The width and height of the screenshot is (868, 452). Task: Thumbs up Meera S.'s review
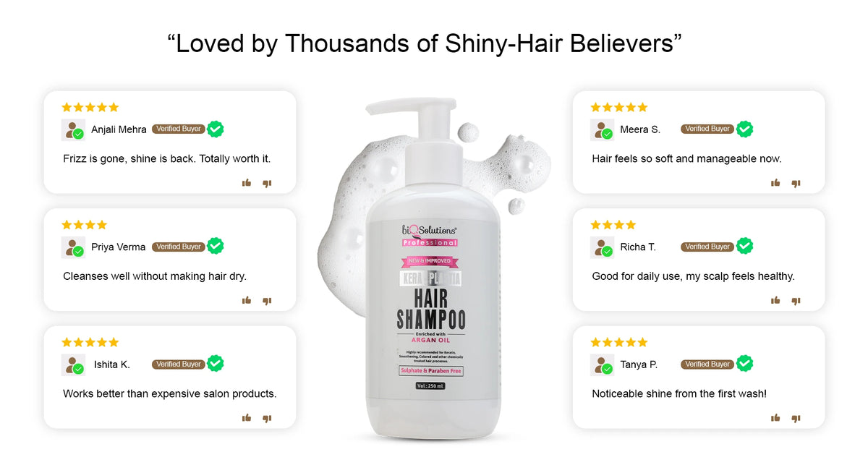tap(775, 183)
